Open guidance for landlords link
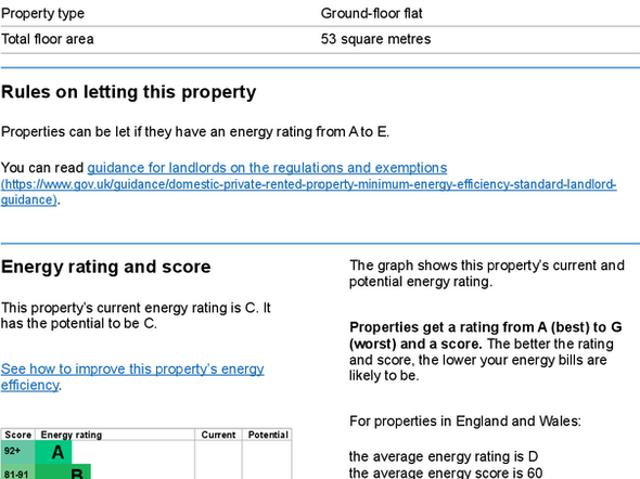The height and width of the screenshot is (479, 640). [x=266, y=168]
